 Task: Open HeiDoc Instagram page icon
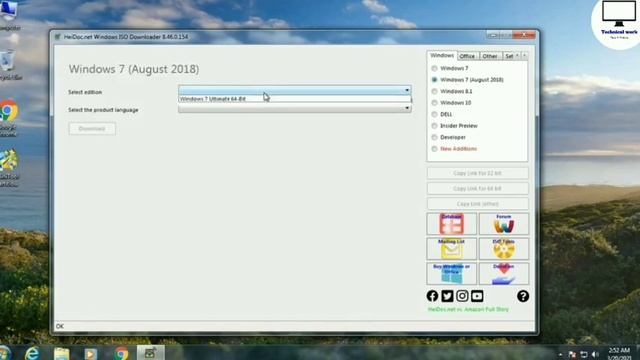[x=462, y=296]
